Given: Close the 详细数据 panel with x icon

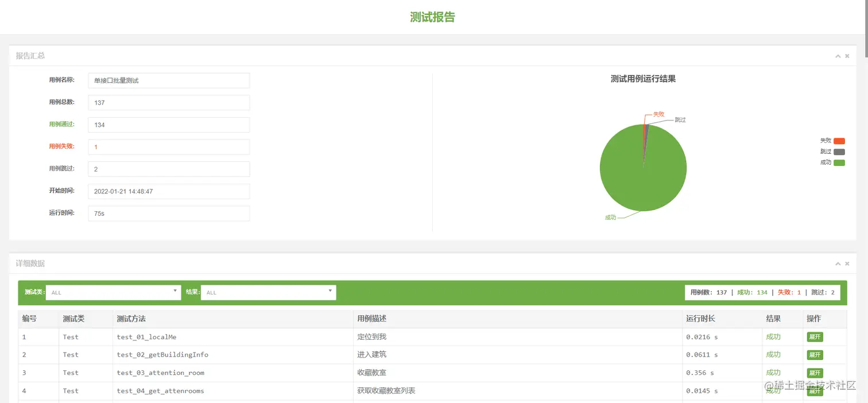Looking at the screenshot, I should (847, 264).
